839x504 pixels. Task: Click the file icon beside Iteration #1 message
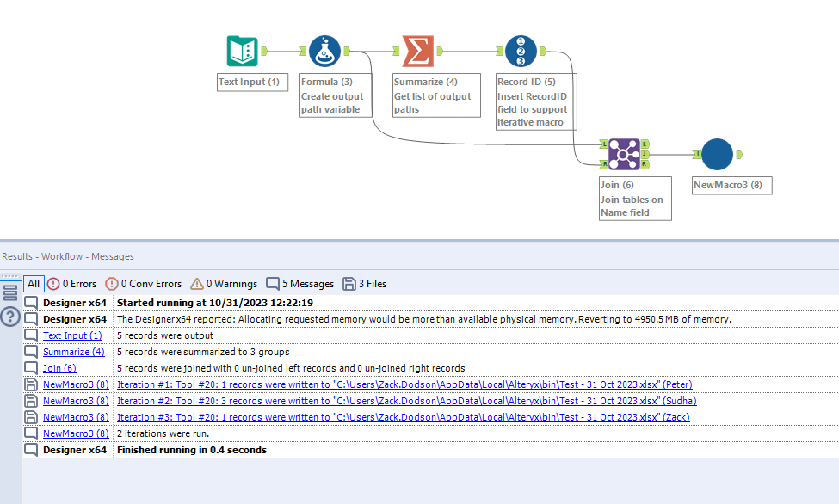[30, 384]
